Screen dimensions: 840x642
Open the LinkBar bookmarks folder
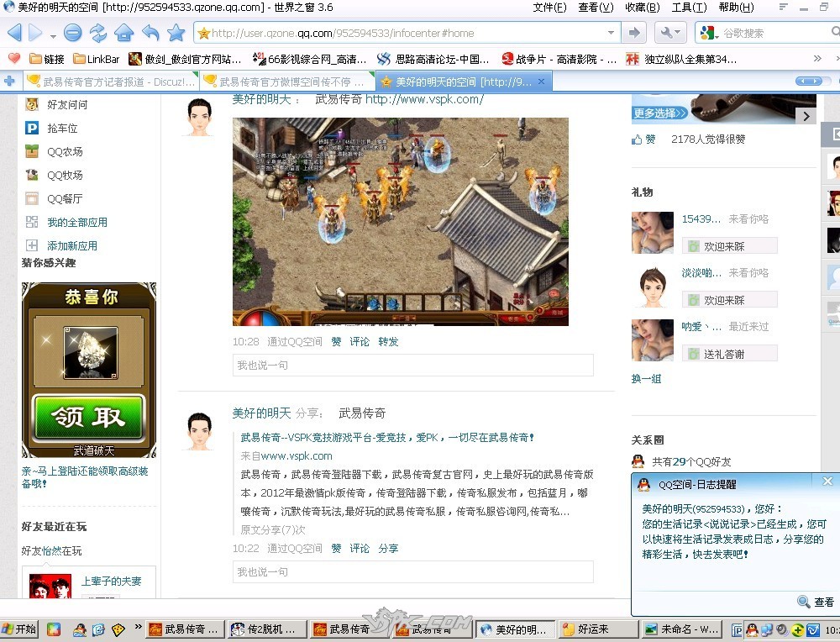97,59
